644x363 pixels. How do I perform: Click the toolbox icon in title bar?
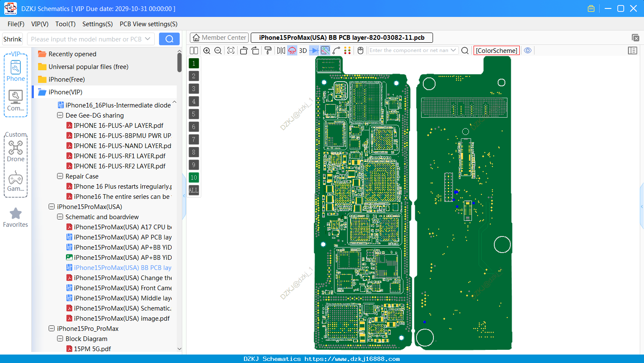coord(591,8)
